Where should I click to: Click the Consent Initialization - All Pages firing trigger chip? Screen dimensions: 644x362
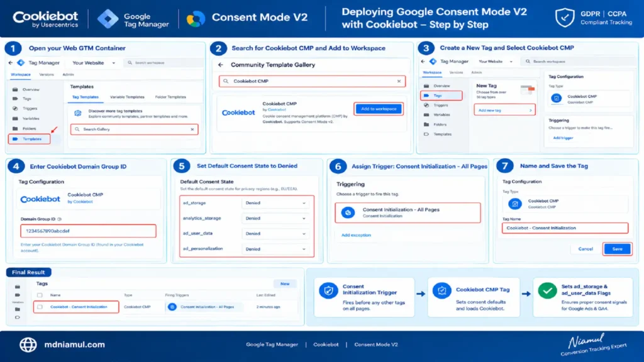[204, 307]
